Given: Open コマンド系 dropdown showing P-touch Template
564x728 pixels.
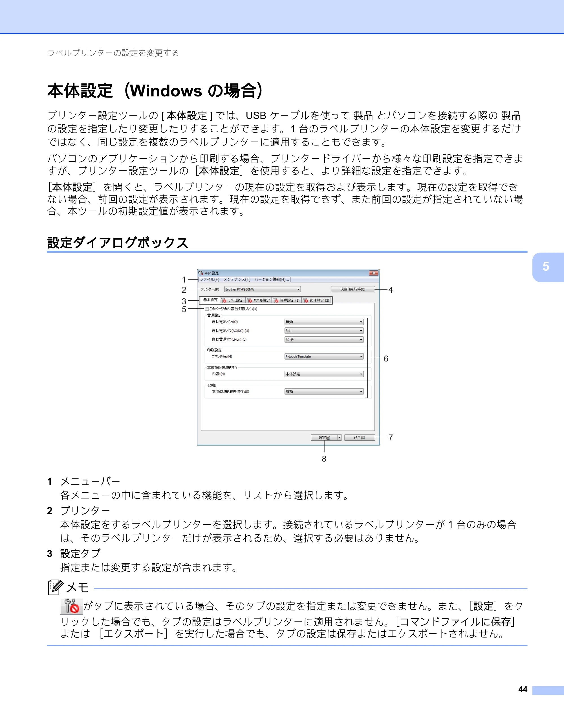Looking at the screenshot, I should click(324, 357).
